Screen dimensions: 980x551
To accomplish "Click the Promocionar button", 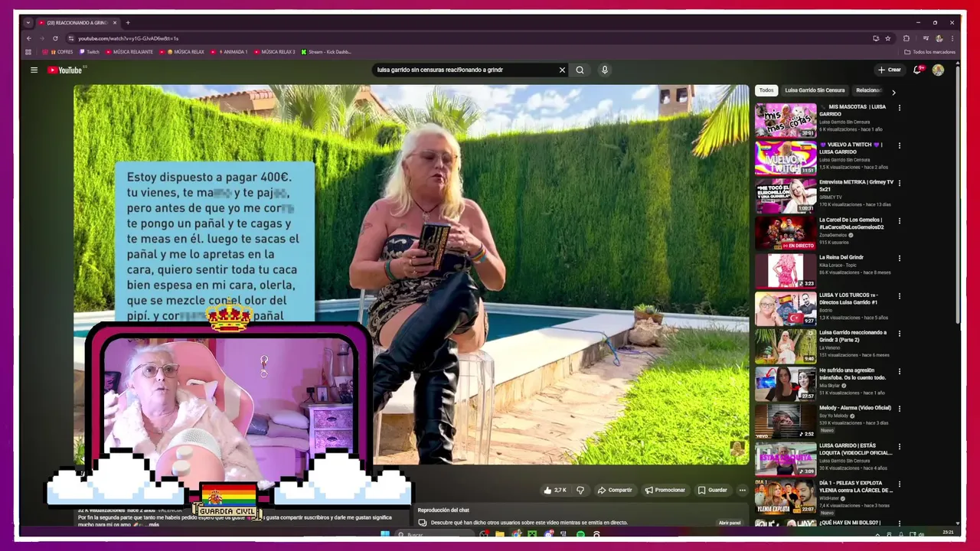I will coord(665,490).
